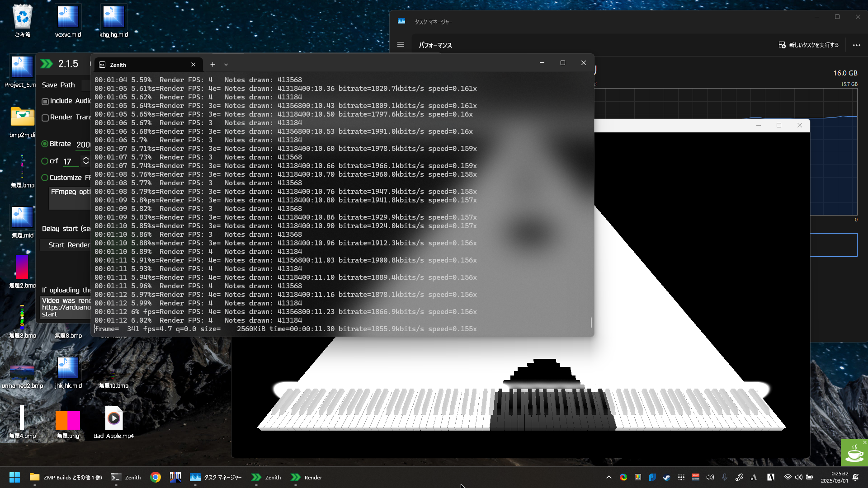Screen dimensions: 868x488
Task: Add a new terminal tab
Action: coord(212,65)
